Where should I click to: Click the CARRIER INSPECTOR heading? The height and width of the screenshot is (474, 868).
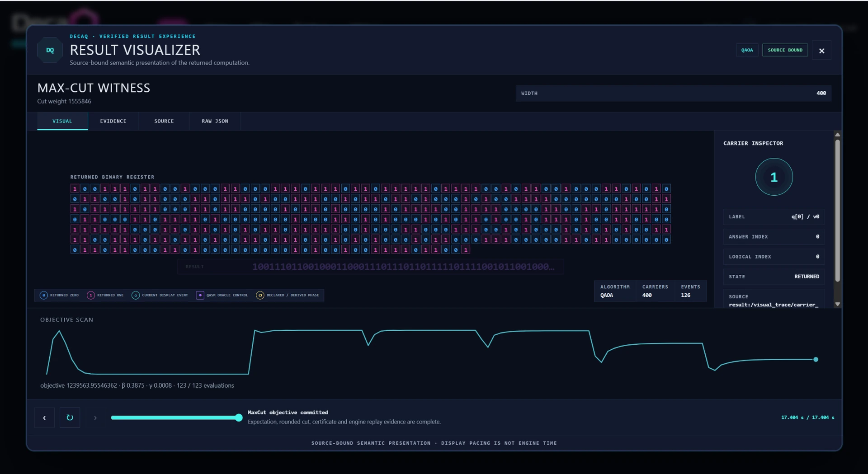[x=753, y=143]
